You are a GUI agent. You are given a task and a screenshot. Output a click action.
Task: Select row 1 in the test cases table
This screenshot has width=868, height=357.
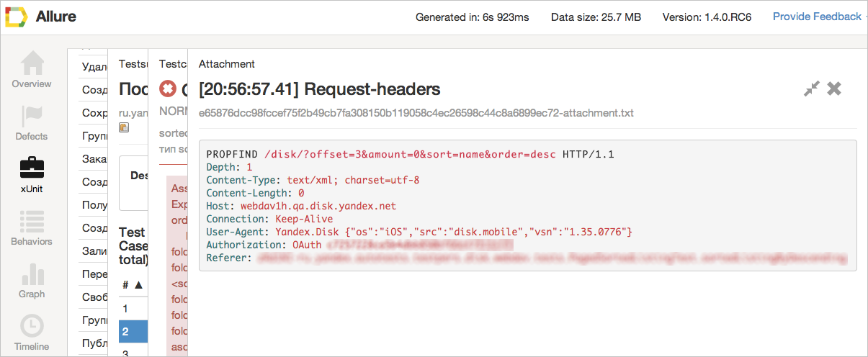tap(133, 308)
